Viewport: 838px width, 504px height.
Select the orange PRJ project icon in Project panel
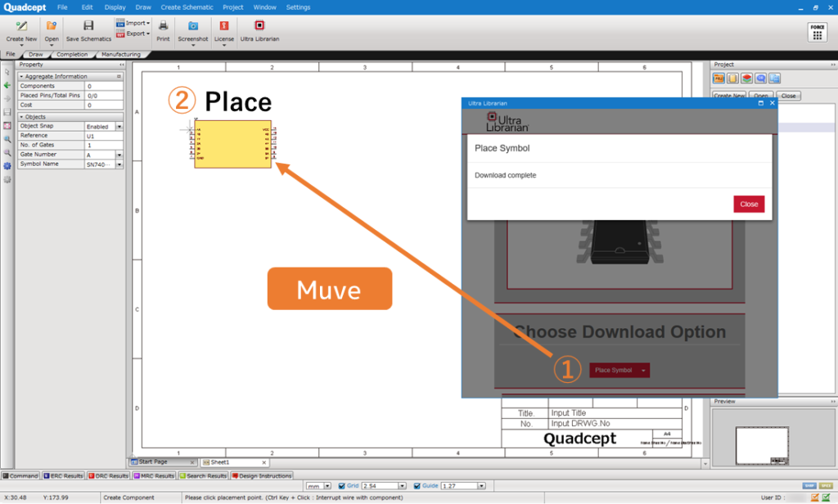(x=719, y=78)
